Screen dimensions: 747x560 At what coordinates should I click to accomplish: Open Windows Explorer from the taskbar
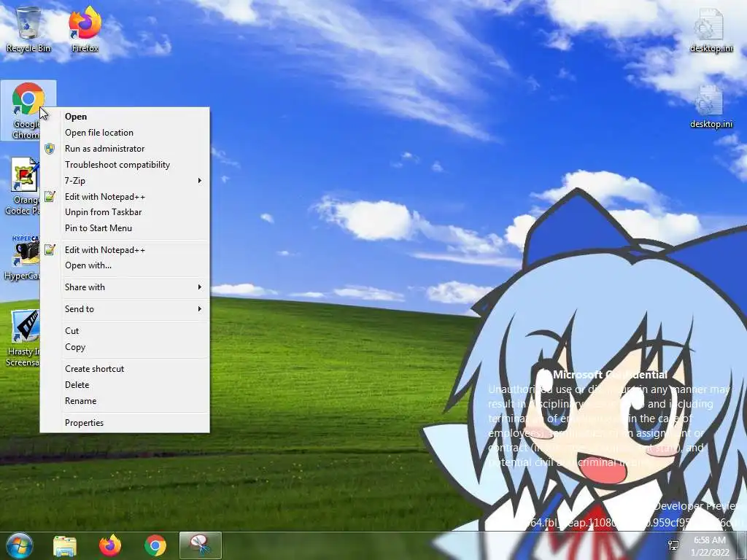click(x=65, y=545)
